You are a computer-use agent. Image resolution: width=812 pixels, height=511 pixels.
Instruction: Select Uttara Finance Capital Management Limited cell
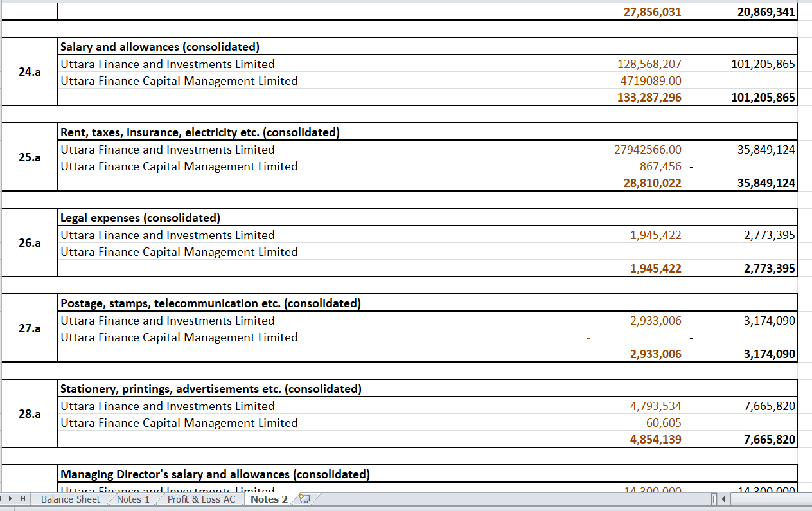[179, 80]
